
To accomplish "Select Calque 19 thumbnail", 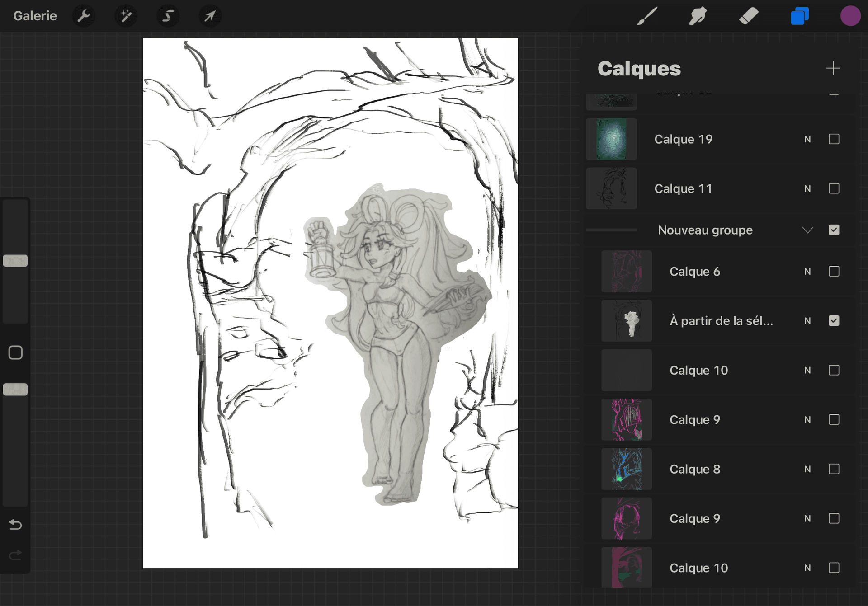I will click(611, 139).
